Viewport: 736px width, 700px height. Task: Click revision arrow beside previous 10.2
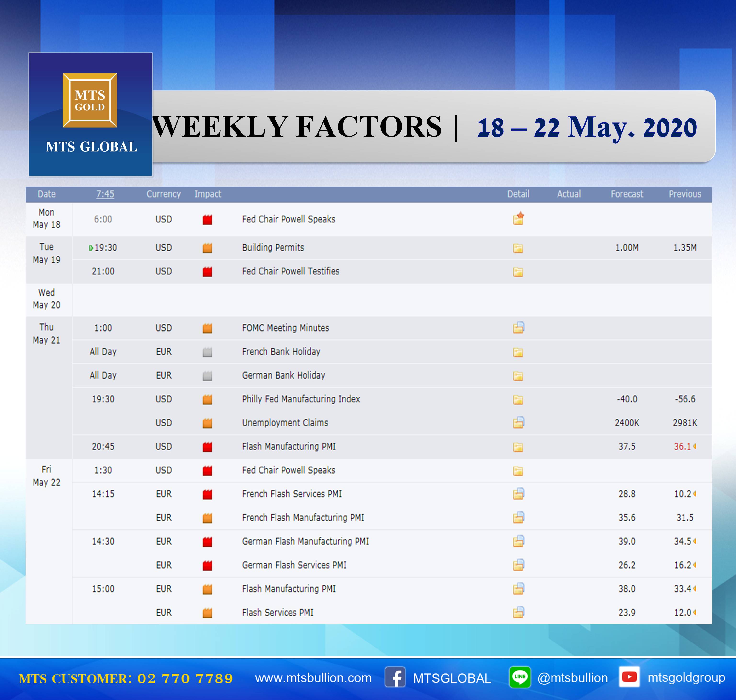pyautogui.click(x=695, y=494)
